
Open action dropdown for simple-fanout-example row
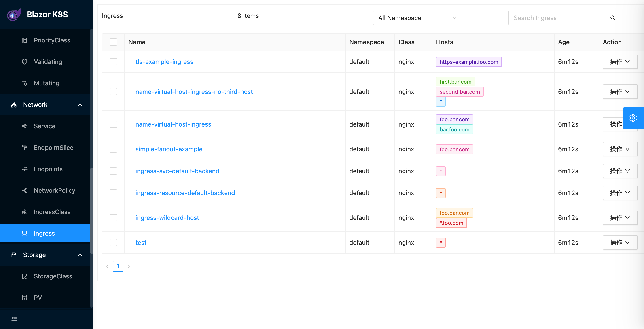pyautogui.click(x=619, y=149)
